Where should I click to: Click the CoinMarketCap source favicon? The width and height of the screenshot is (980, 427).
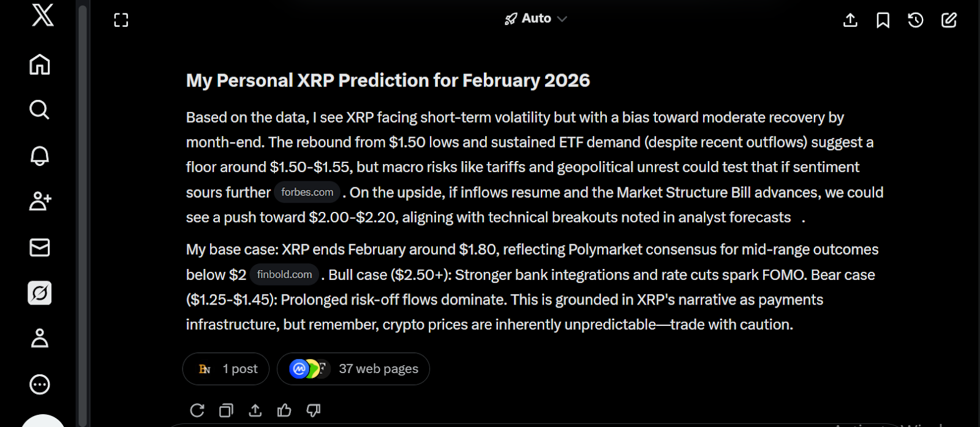pos(300,368)
